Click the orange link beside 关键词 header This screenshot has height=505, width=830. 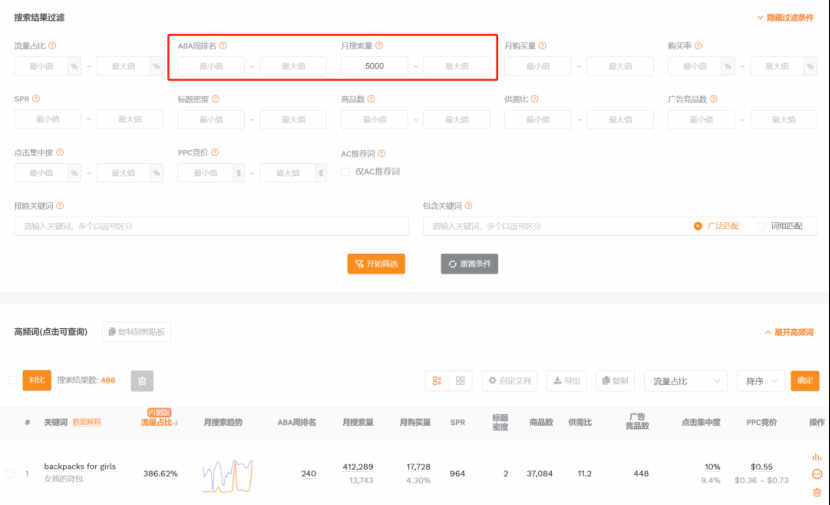coord(86,422)
